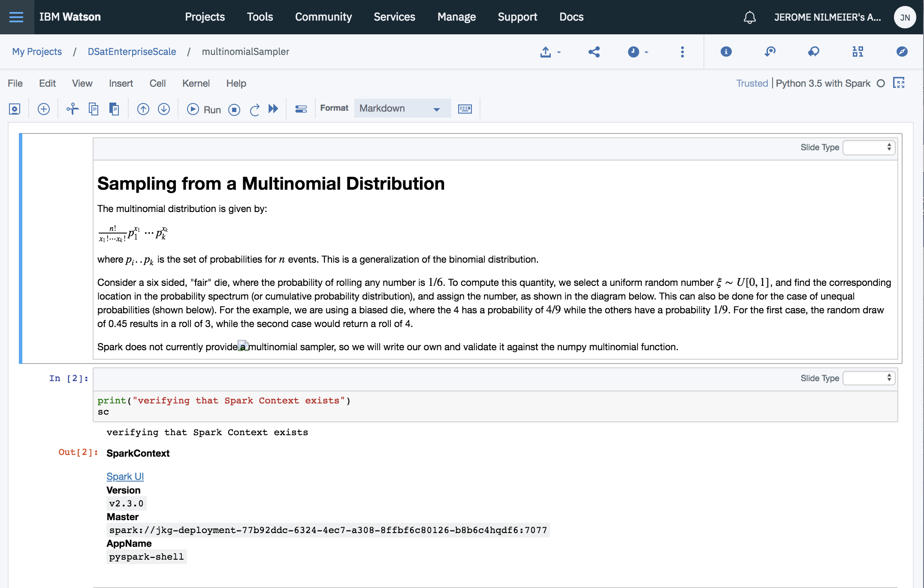
Task: Open the Markdown cell format dropdown
Action: coord(402,109)
